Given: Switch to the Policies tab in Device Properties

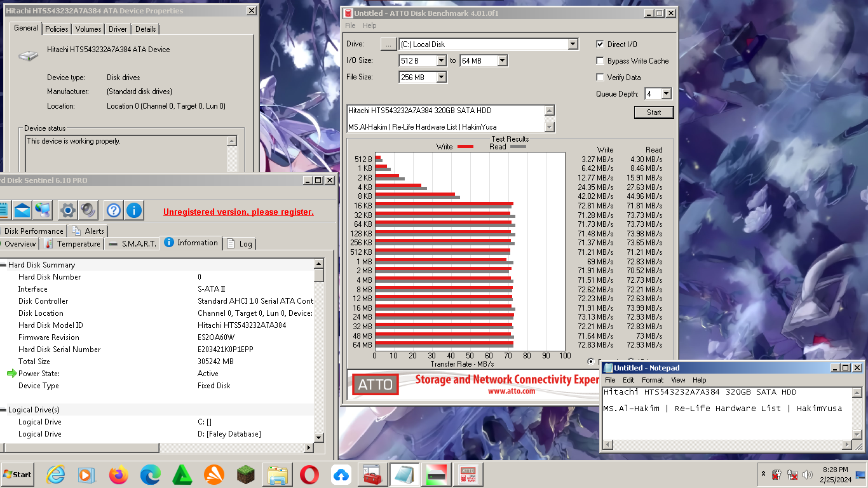Looking at the screenshot, I should click(x=57, y=29).
